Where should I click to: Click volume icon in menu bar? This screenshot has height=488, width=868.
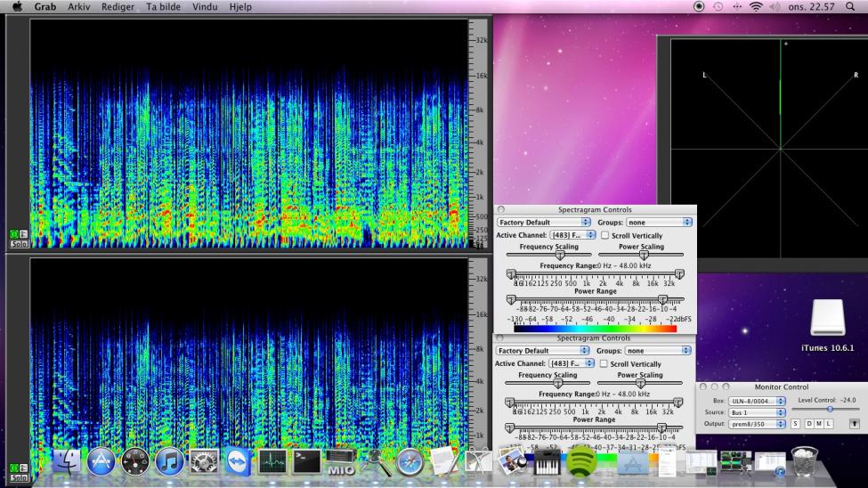click(x=775, y=6)
